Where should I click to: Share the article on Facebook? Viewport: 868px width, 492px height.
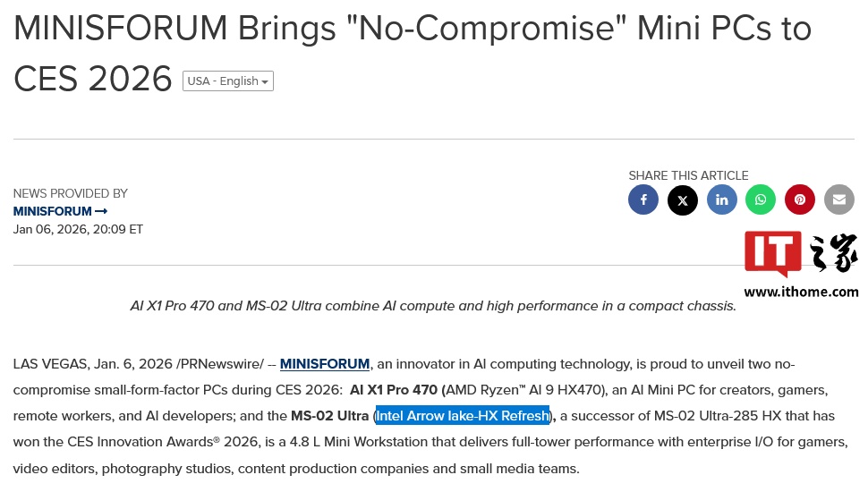pos(643,199)
